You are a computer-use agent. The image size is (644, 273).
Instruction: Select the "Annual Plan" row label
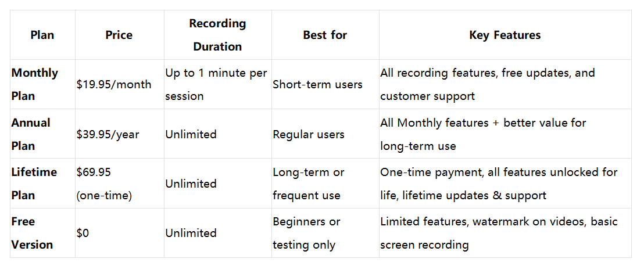[30, 134]
